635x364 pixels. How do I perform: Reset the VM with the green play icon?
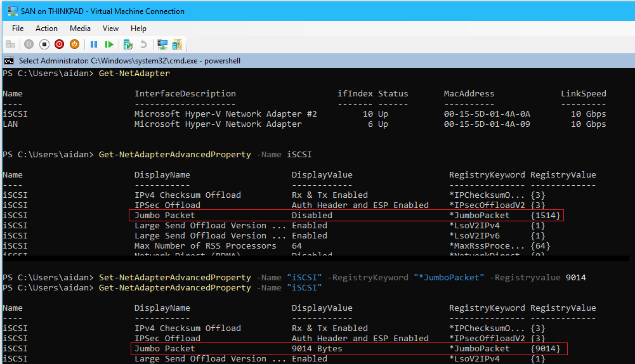[109, 44]
